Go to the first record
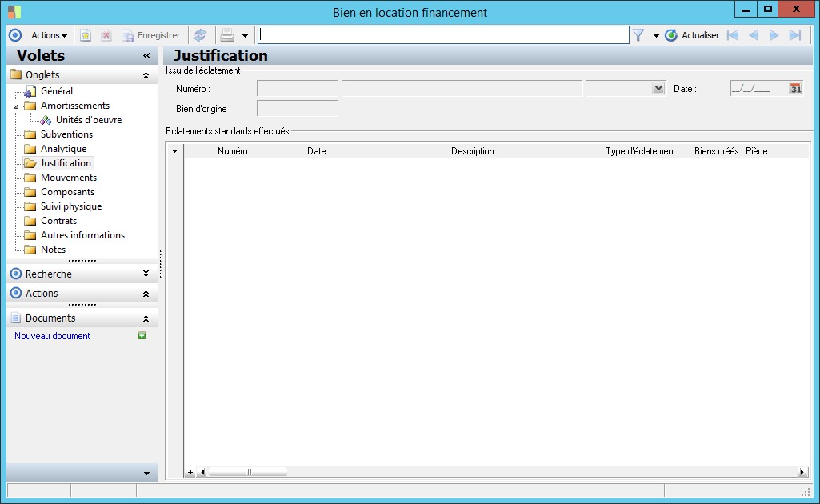 click(x=733, y=35)
